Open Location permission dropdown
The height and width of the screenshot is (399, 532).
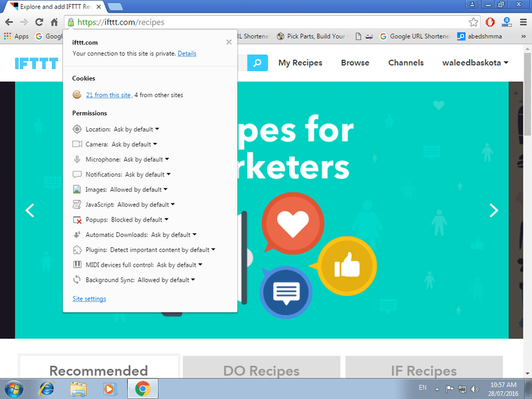(136, 129)
